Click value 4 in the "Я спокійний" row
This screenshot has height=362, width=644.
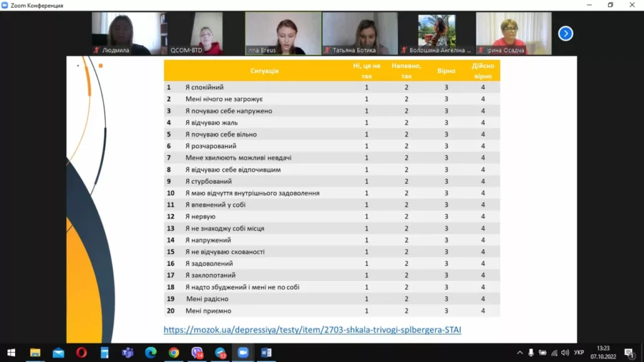[x=483, y=88]
